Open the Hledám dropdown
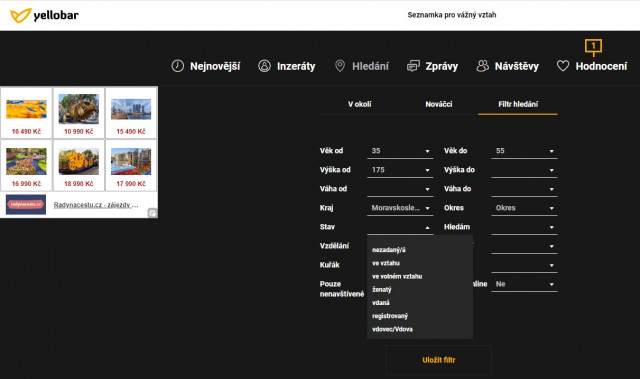This screenshot has width=640, height=379. coord(524,227)
